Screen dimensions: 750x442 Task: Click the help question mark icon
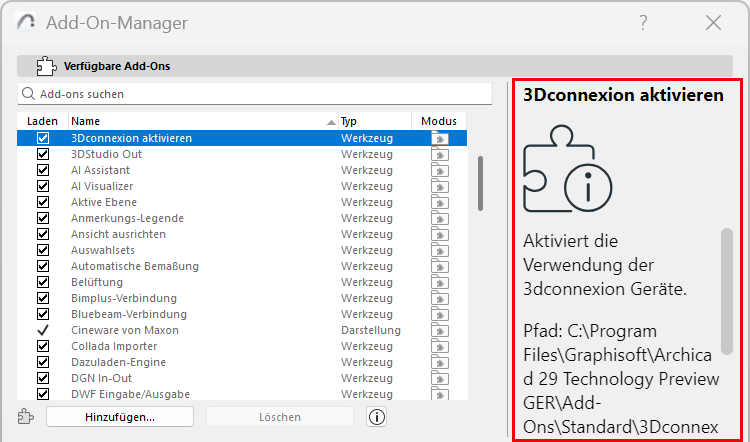point(643,22)
